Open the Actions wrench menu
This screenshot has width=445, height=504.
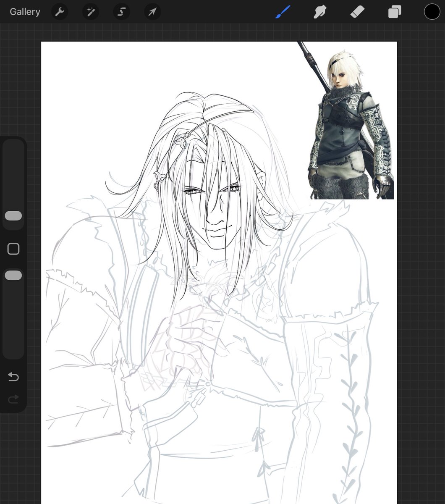point(60,12)
